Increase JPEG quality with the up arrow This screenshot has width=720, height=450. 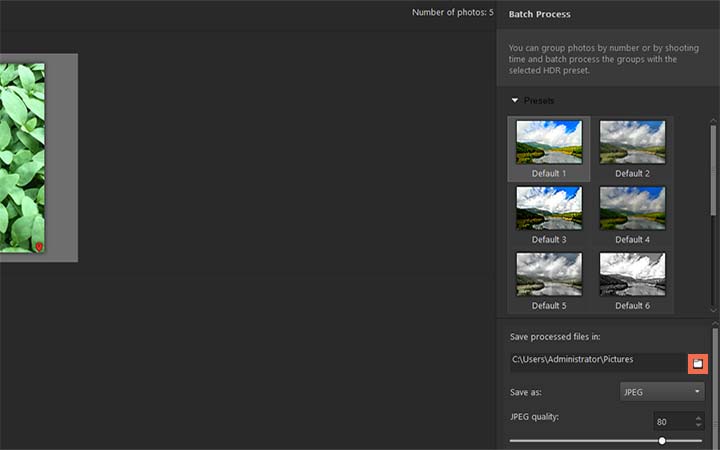pyautogui.click(x=698, y=418)
